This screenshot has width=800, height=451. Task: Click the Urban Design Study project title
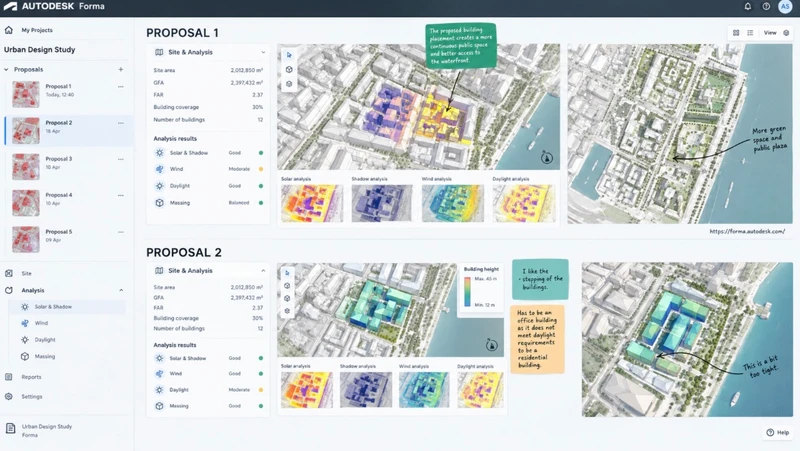point(39,49)
